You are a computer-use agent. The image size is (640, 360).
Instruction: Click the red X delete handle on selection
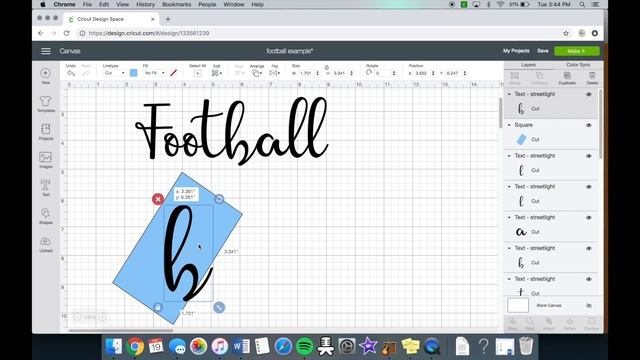(158, 199)
